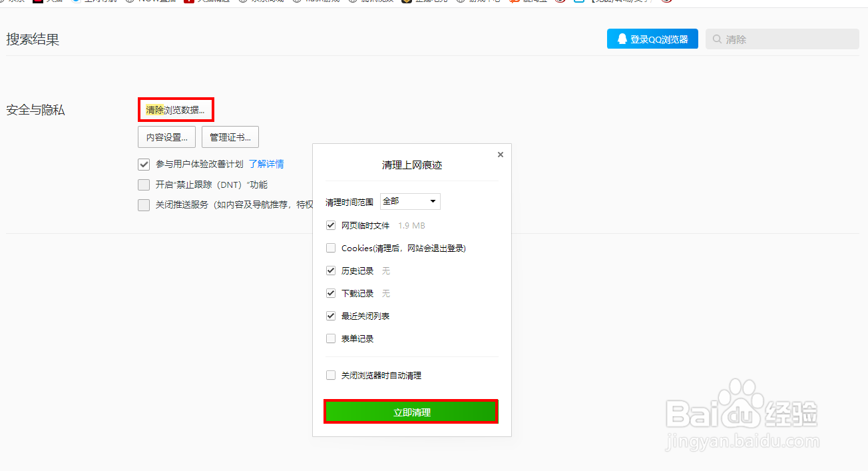
Task: Click the 京东 bookmark icon
Action: pos(4,2)
